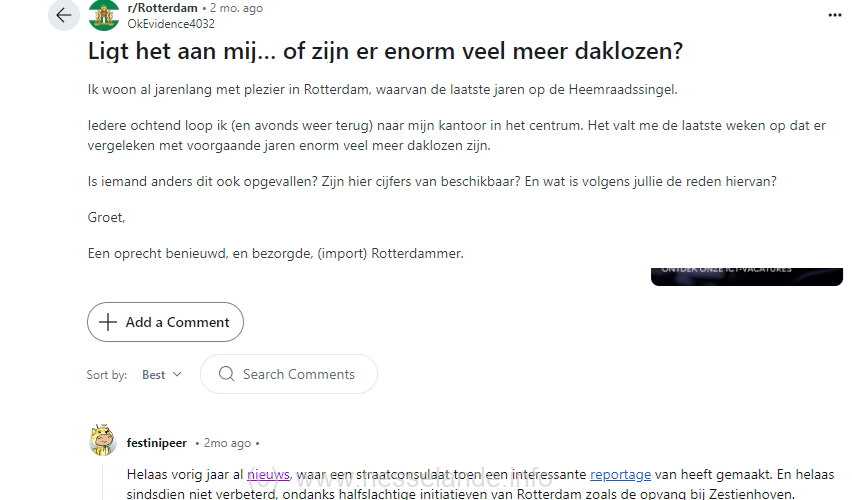Open festinipeer's avatar image
The height and width of the screenshot is (500, 852).
103,440
